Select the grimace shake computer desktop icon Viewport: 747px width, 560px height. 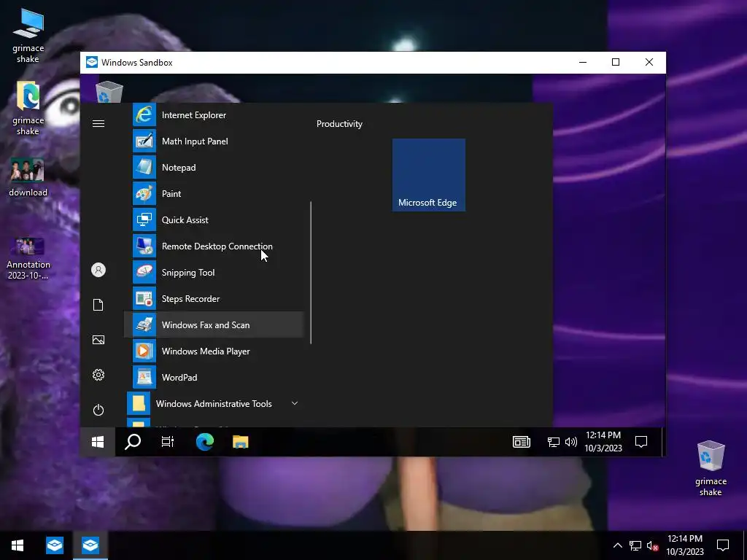point(28,36)
